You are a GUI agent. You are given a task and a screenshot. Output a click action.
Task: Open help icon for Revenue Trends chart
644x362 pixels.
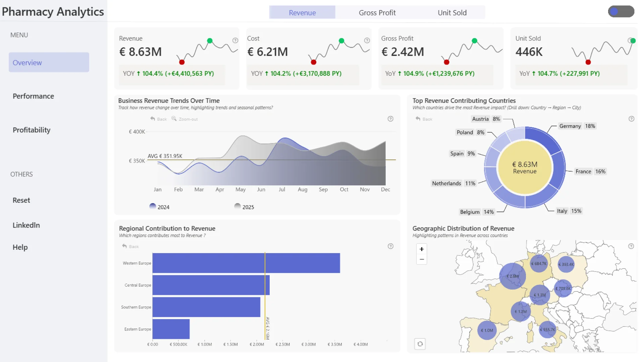point(390,119)
